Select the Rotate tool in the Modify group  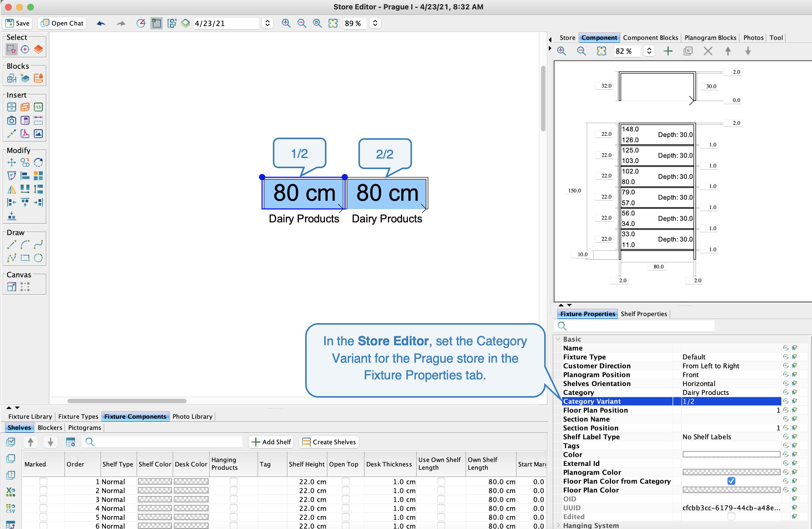[x=38, y=162]
